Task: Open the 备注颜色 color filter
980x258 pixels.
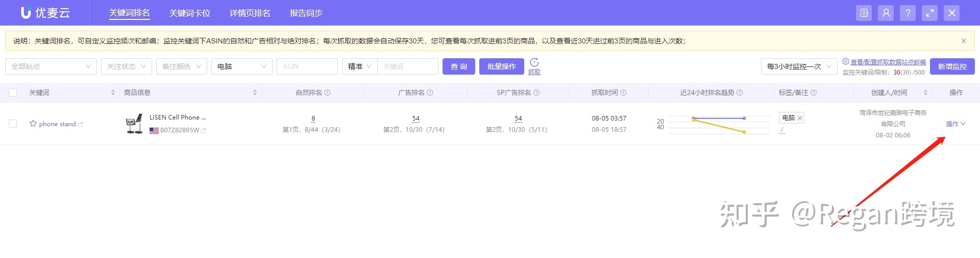Action: (181, 66)
